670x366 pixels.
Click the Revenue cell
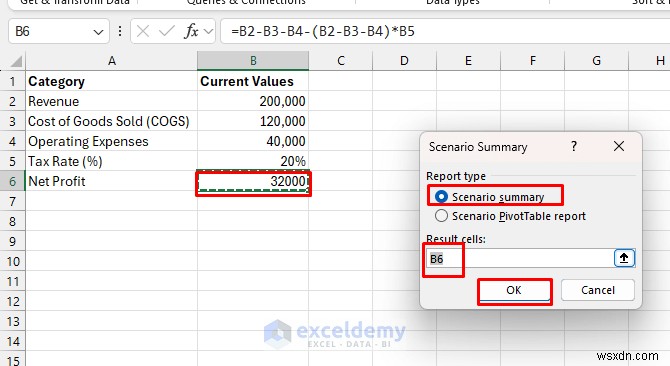112,101
